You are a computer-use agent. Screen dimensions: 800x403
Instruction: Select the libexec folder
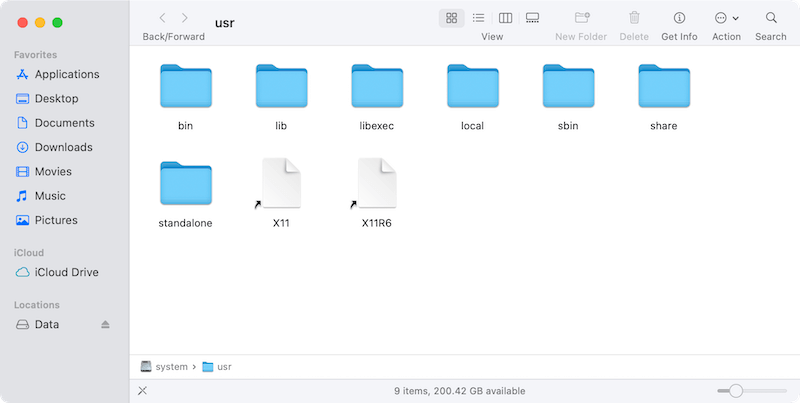click(x=377, y=86)
